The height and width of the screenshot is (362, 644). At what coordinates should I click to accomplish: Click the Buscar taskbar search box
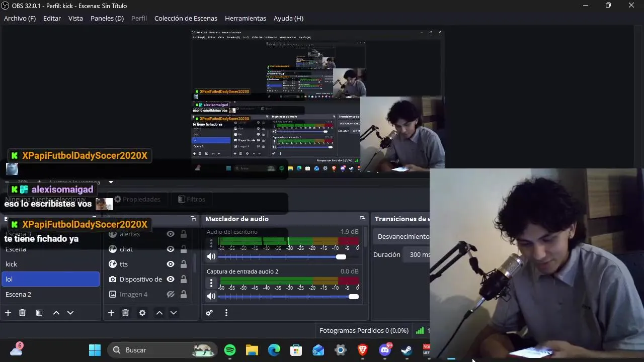(x=162, y=350)
